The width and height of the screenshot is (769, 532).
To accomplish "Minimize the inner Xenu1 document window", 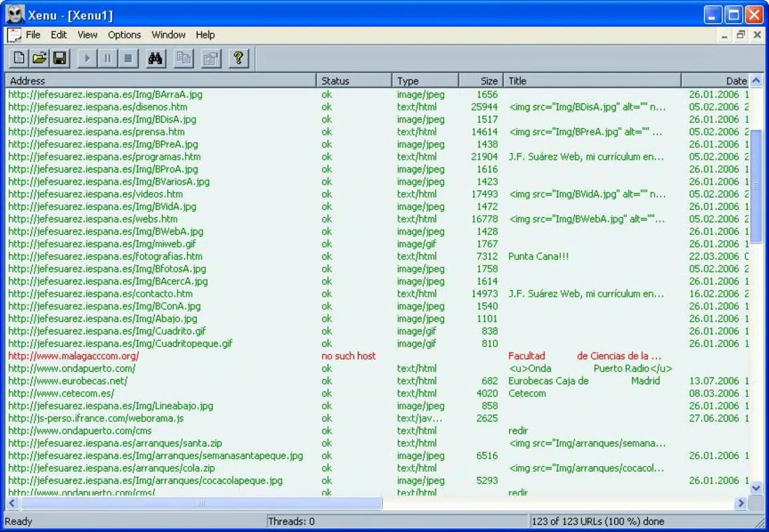I will pyautogui.click(x=724, y=35).
